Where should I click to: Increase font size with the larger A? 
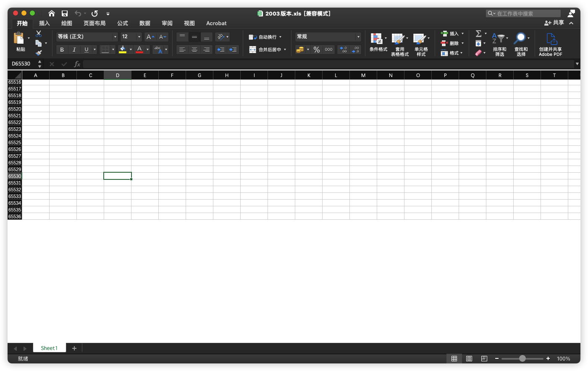coord(150,37)
